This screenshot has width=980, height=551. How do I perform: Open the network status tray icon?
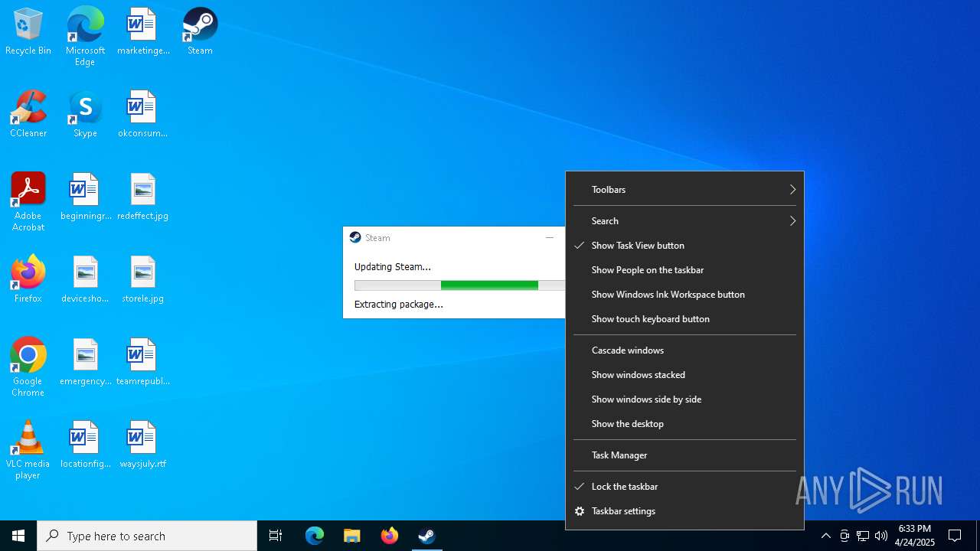tap(863, 536)
